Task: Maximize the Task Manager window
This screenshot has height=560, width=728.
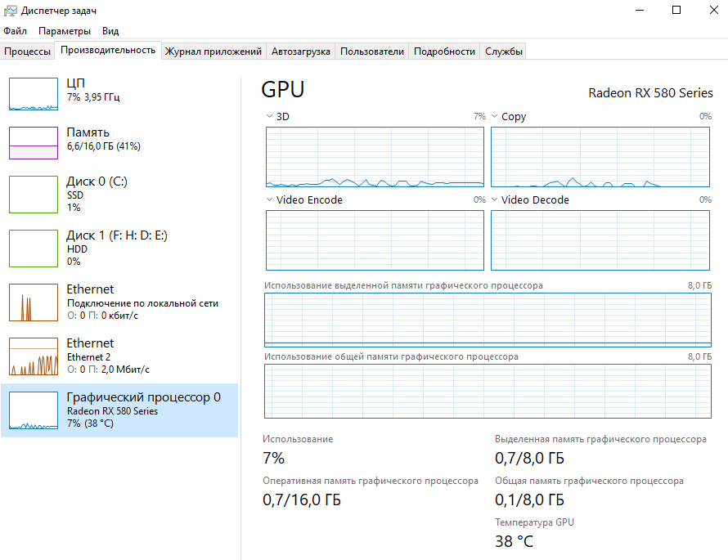Action: [676, 11]
